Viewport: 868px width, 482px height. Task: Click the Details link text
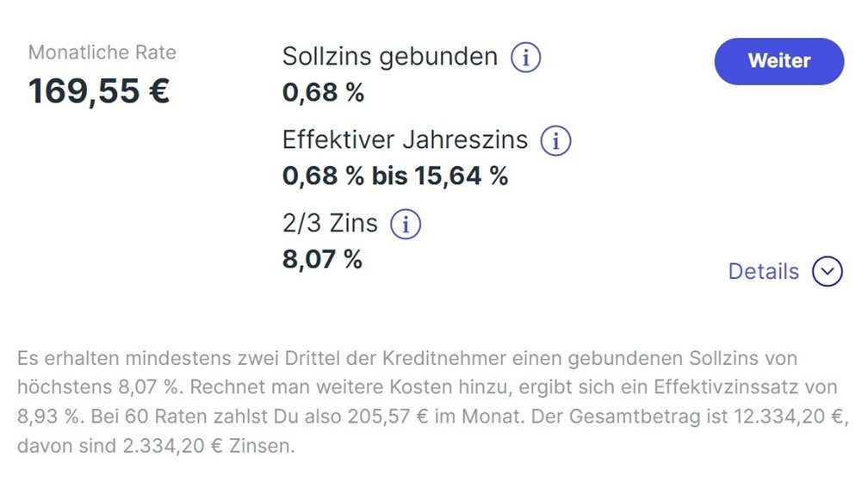(x=763, y=271)
